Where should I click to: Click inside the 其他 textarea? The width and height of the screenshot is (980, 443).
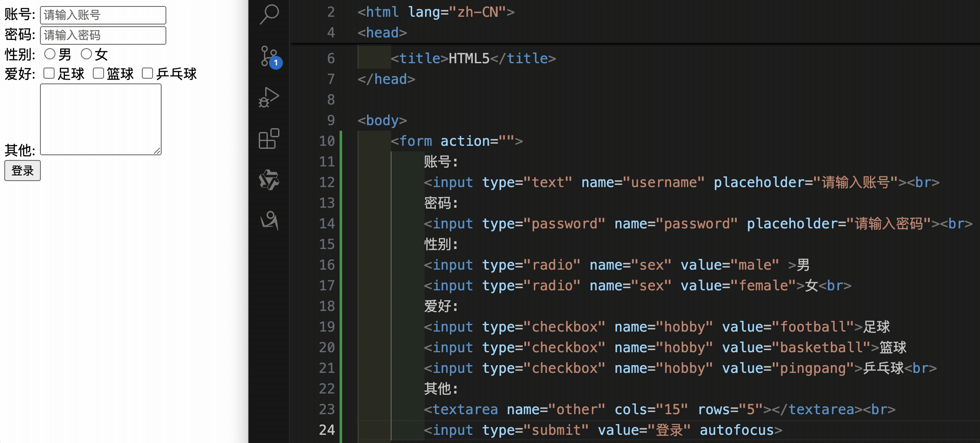pos(101,119)
